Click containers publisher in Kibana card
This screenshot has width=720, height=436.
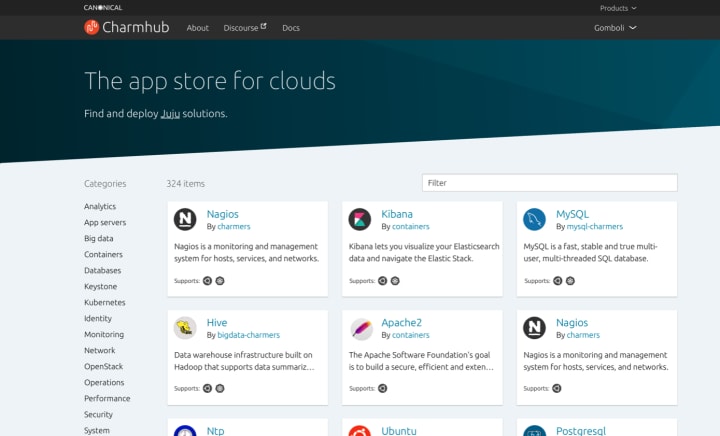[x=411, y=227]
